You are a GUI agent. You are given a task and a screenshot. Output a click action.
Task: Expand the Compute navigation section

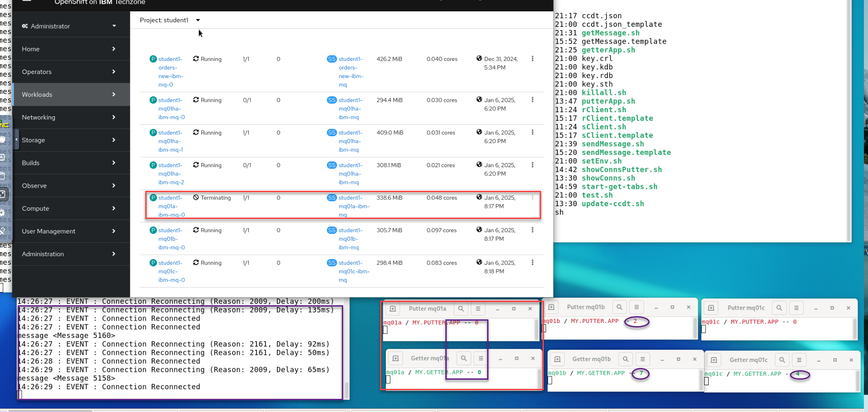click(69, 208)
